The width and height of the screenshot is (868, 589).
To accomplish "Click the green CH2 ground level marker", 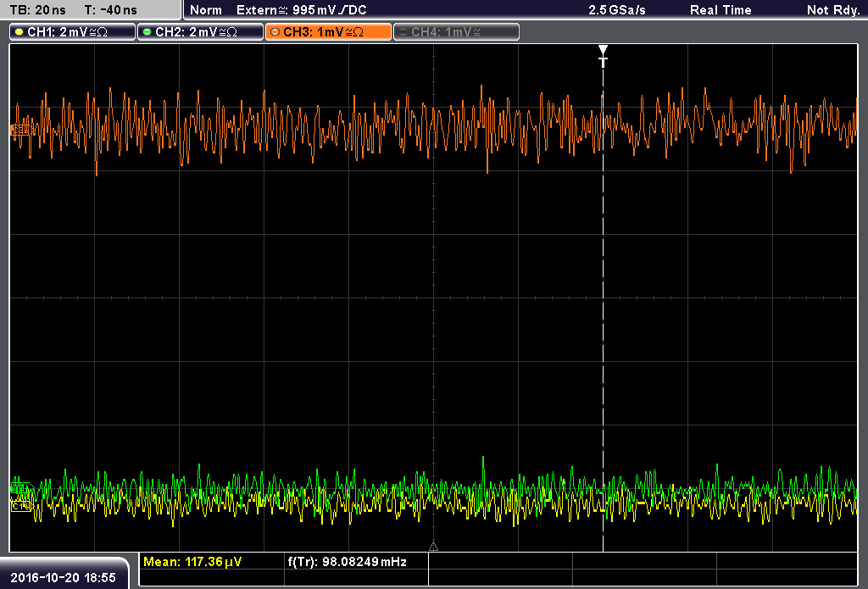I will (22, 488).
